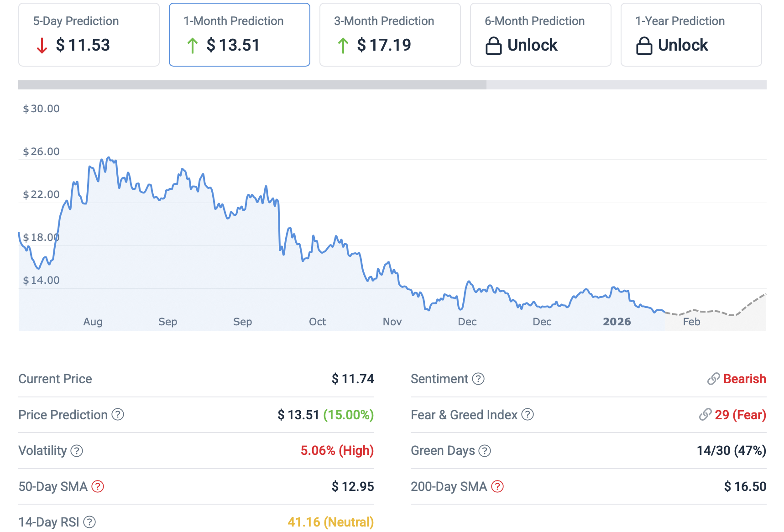
Task: Open the Bearish sentiment link
Action: click(x=744, y=379)
